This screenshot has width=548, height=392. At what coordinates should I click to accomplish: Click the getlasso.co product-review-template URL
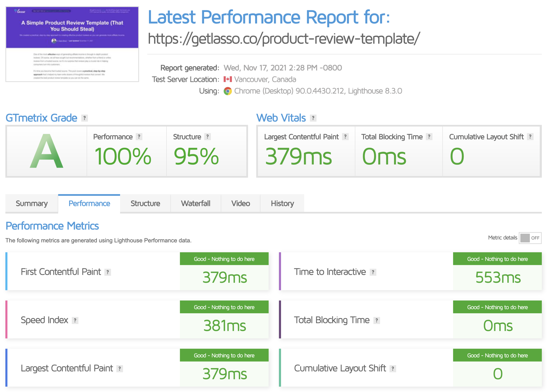pos(284,39)
